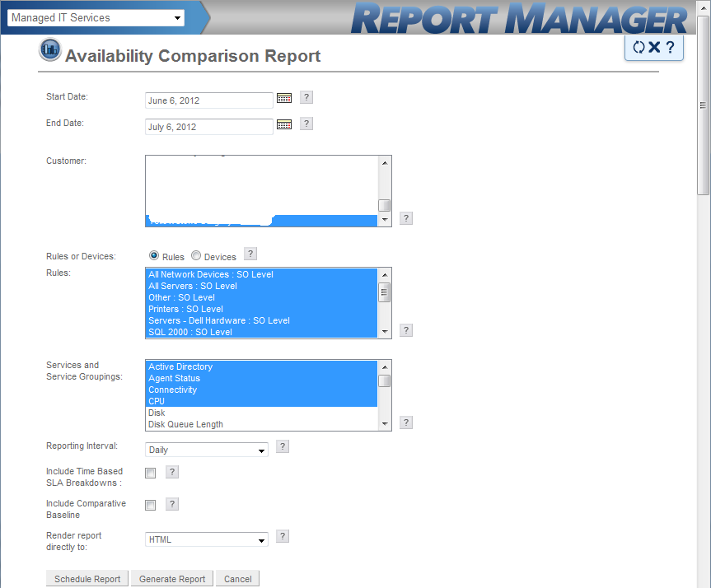Refresh the report using the circular arrow icon
The height and width of the screenshot is (588, 711).
tap(640, 47)
